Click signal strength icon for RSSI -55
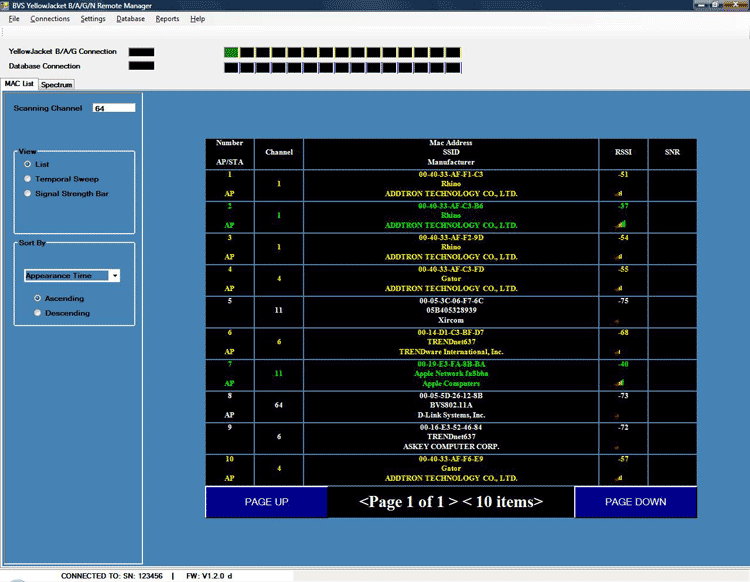The image size is (750, 582). (619, 288)
